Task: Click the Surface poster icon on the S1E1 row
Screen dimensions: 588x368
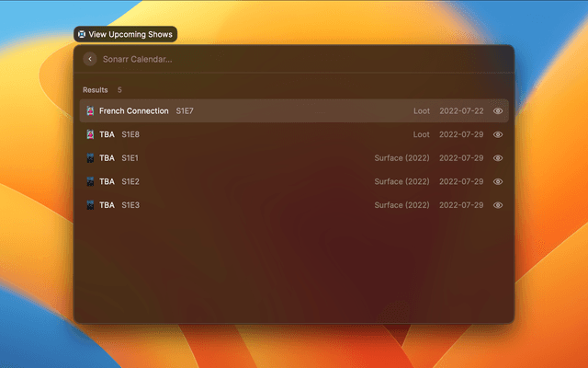Action: tap(90, 158)
